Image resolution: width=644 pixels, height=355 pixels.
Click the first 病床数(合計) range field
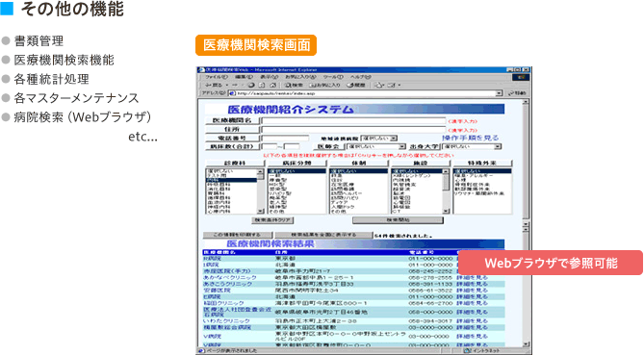[x=270, y=146]
